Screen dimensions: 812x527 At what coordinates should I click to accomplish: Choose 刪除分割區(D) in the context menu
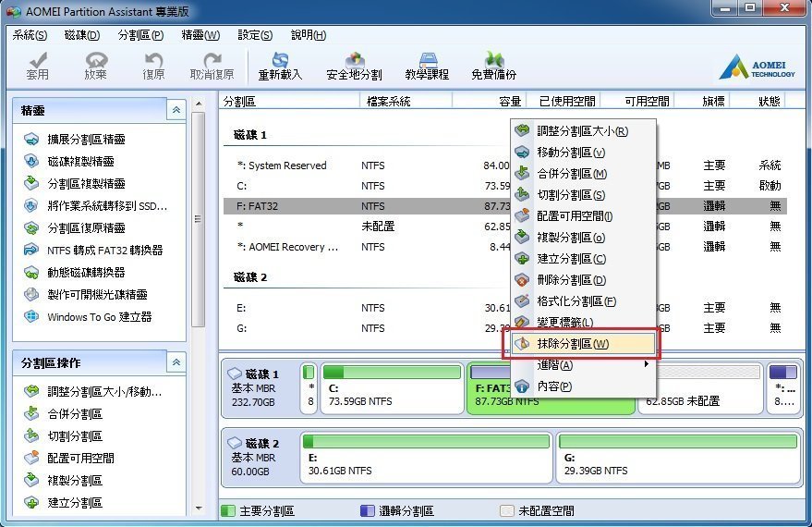583,280
